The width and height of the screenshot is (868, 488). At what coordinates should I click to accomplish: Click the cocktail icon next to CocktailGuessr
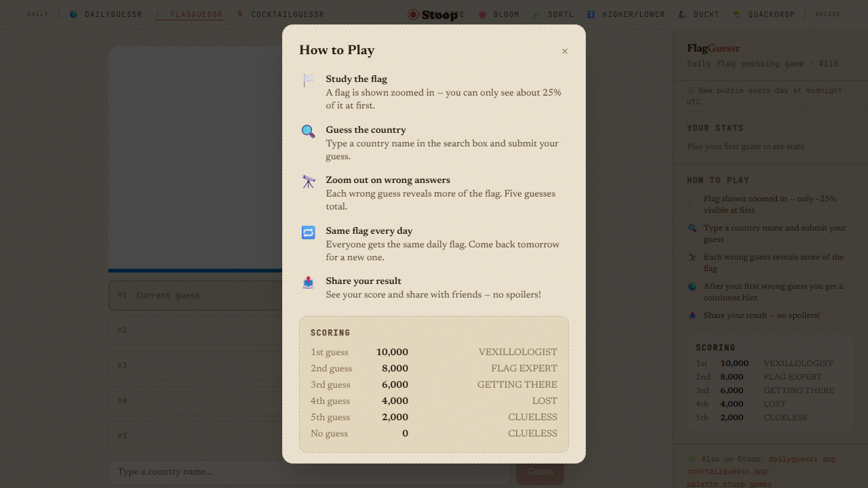(241, 14)
